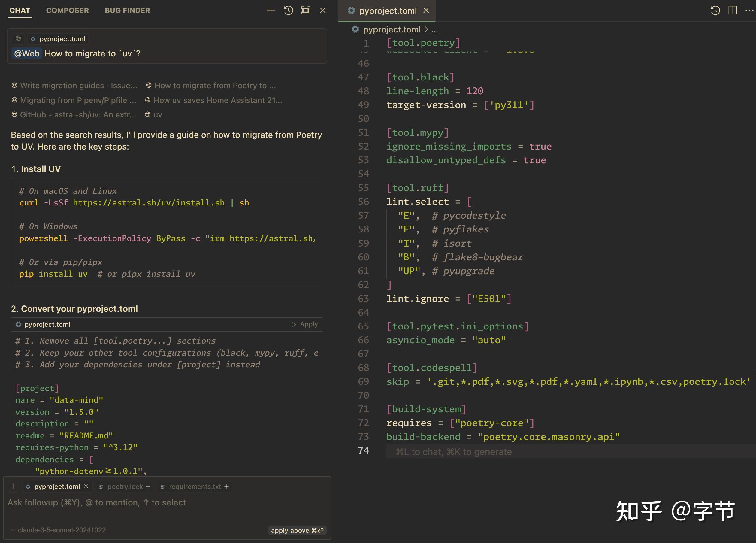Split the editor layout
The width and height of the screenshot is (756, 543).
(732, 10)
